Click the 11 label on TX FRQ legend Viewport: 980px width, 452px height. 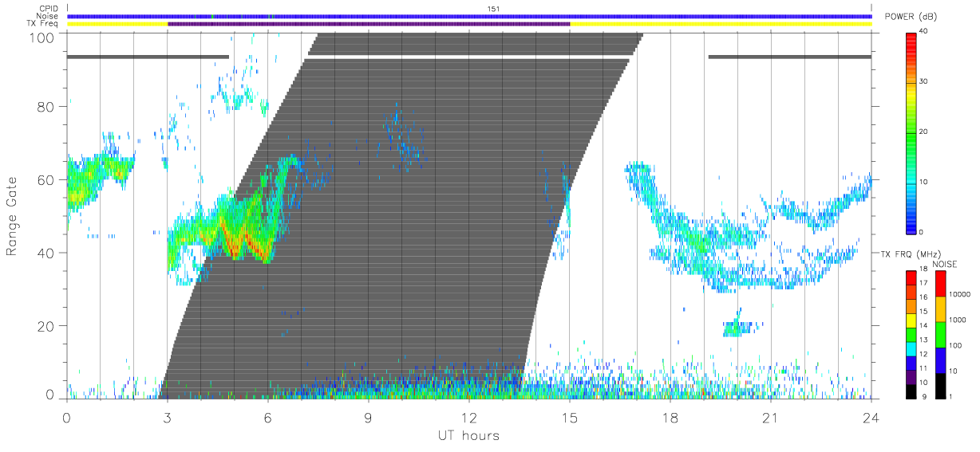pyautogui.click(x=923, y=368)
